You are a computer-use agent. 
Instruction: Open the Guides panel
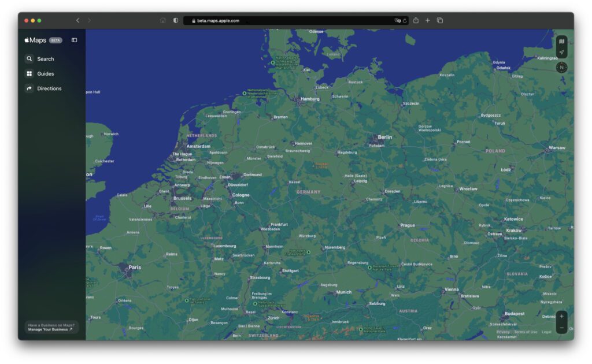40,73
